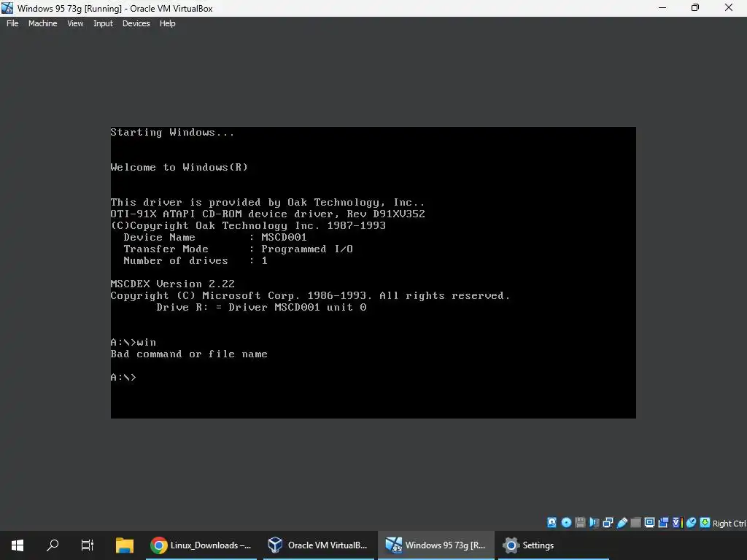Click the shared folders status icon

[x=635, y=522]
